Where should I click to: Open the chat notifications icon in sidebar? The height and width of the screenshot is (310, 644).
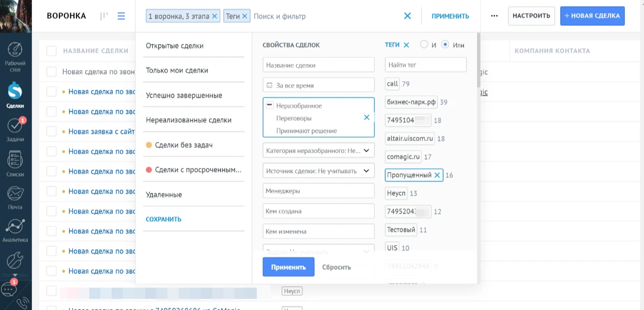pyautogui.click(x=10, y=289)
